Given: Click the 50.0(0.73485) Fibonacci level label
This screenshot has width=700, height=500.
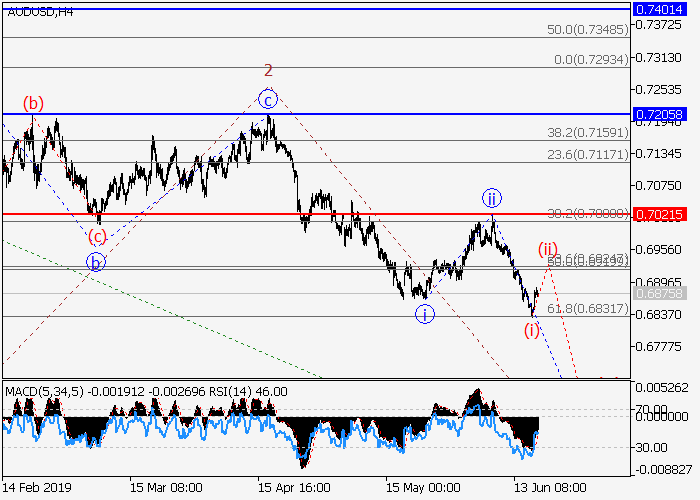Looking at the screenshot, I should 588,30.
